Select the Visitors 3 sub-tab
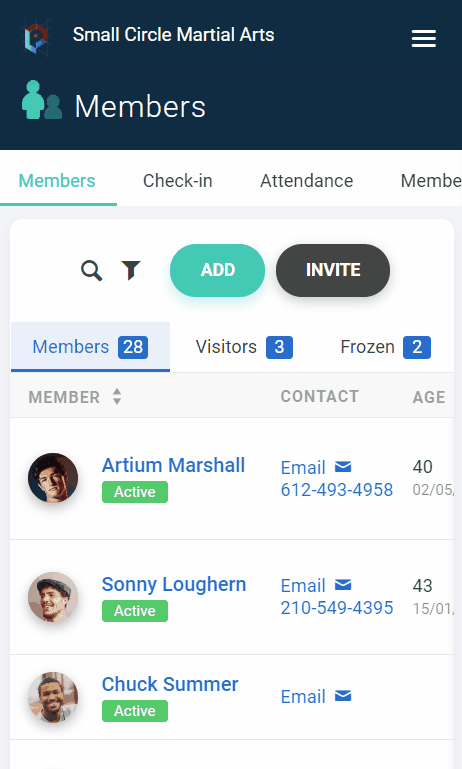This screenshot has width=462, height=769. tap(244, 347)
